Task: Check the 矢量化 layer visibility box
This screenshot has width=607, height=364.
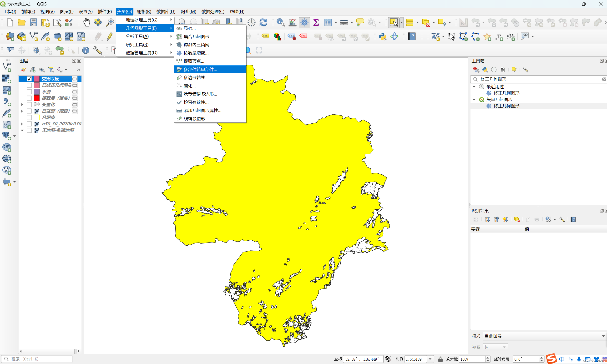Action: (29, 105)
